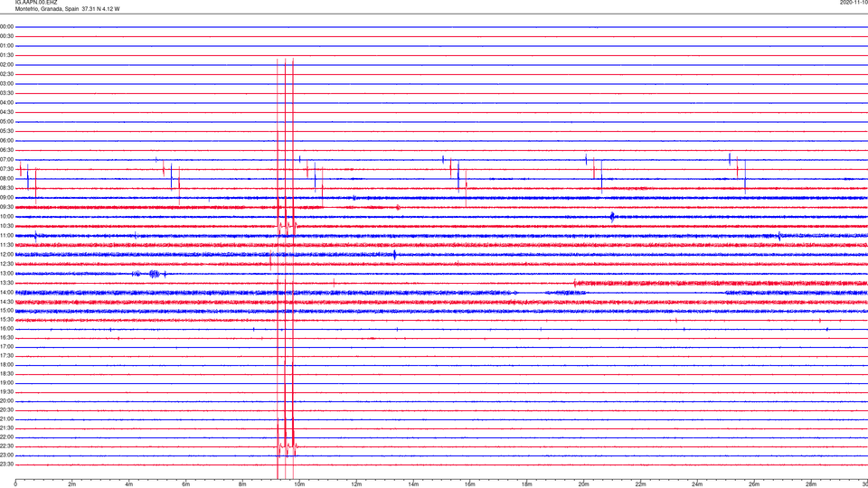The image size is (868, 488).
Task: Select the 08:30 time label
Action: [7, 188]
